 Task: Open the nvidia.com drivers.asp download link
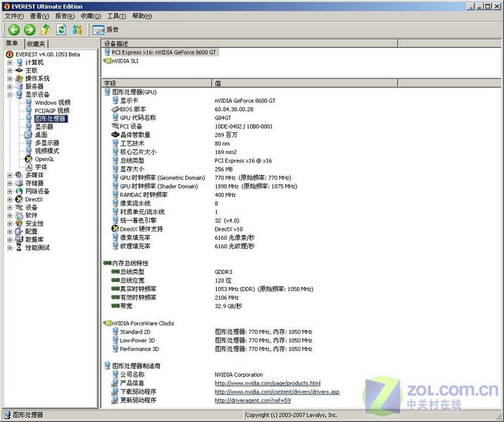click(277, 392)
